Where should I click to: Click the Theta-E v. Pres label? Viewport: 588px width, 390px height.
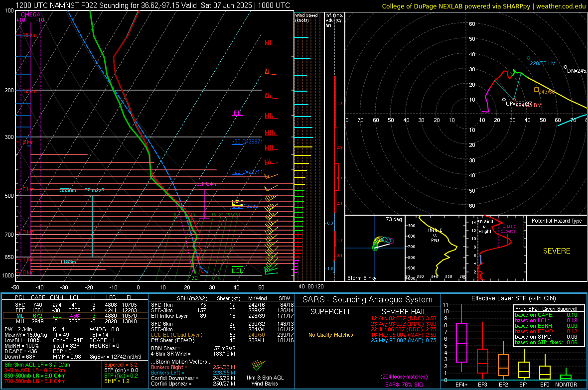pyautogui.click(x=435, y=235)
